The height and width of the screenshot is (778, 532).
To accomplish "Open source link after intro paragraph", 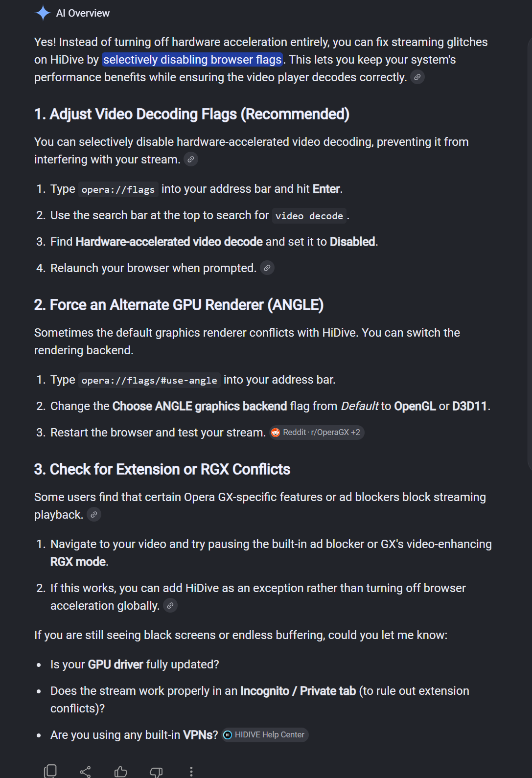I will point(417,77).
